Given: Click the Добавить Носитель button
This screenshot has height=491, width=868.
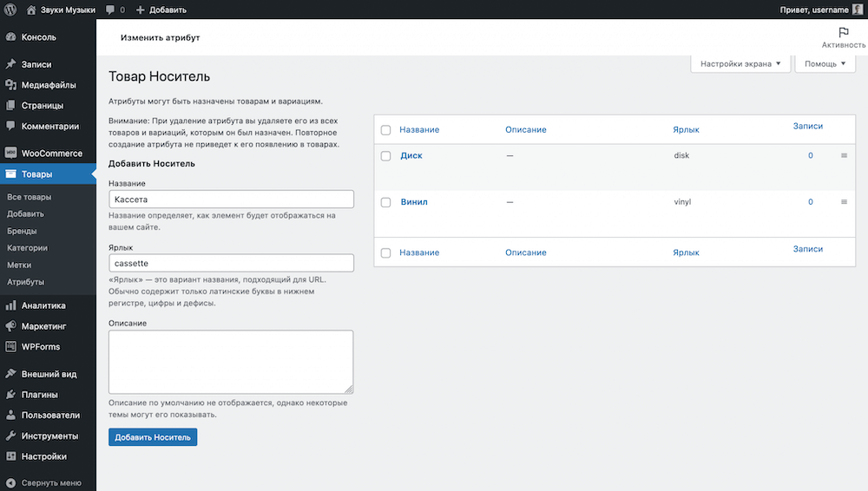Looking at the screenshot, I should pyautogui.click(x=153, y=437).
